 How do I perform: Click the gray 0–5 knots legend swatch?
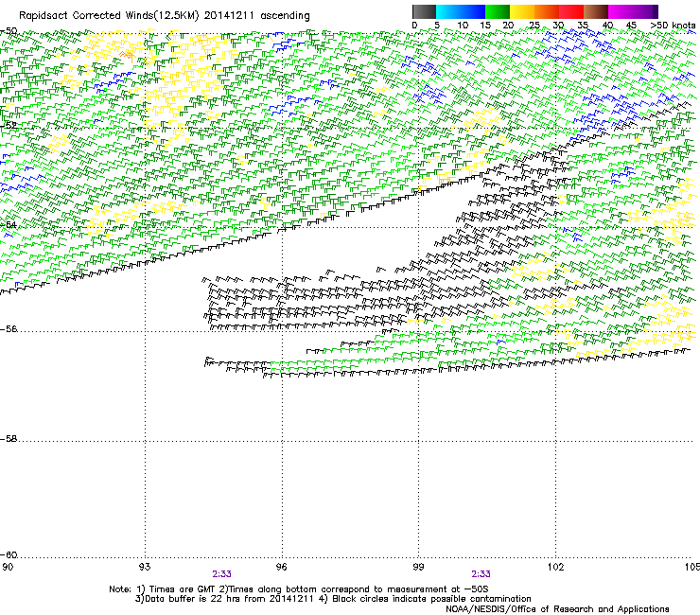coord(425,11)
